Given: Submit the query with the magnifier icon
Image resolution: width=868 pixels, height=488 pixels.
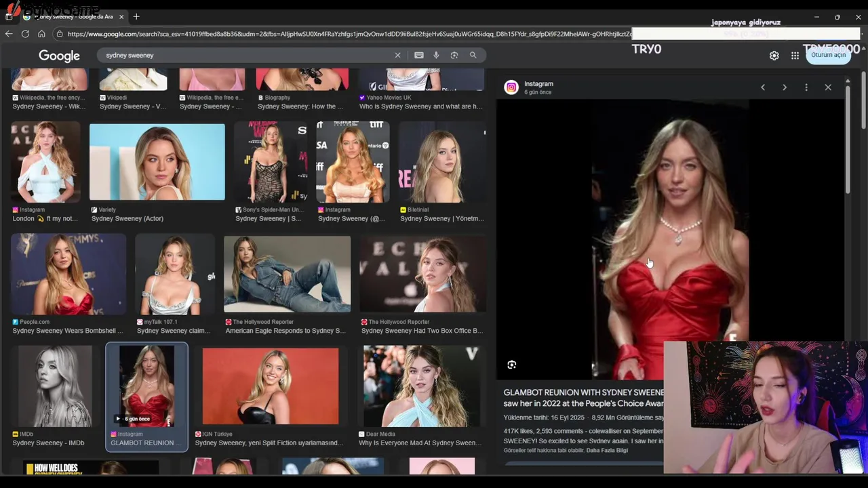Looking at the screenshot, I should 473,55.
